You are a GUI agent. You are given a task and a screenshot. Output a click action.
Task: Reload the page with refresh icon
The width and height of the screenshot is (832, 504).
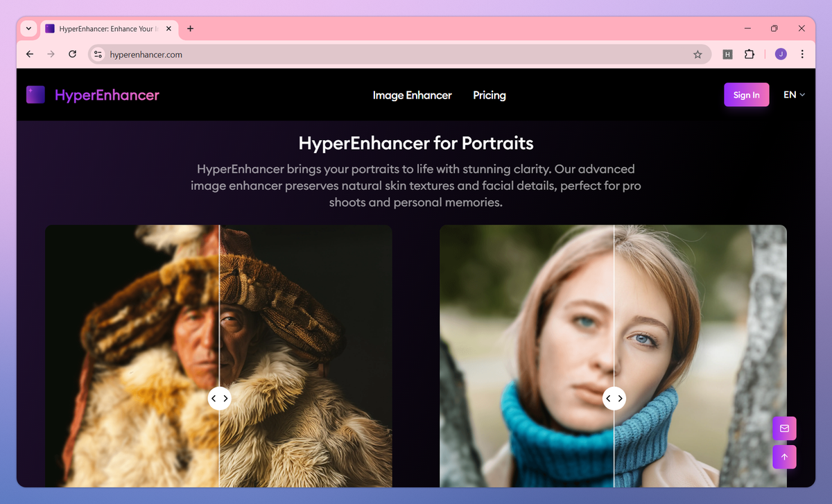click(x=72, y=54)
